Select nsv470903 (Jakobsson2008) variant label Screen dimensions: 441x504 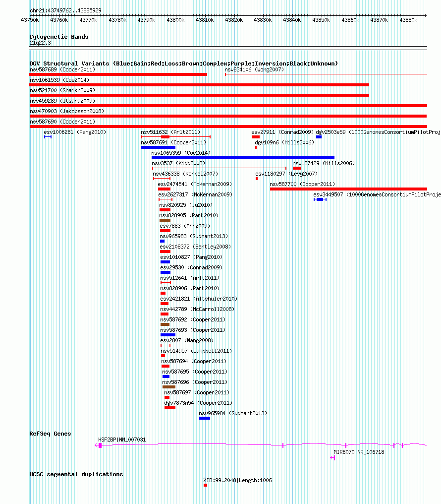(67, 111)
